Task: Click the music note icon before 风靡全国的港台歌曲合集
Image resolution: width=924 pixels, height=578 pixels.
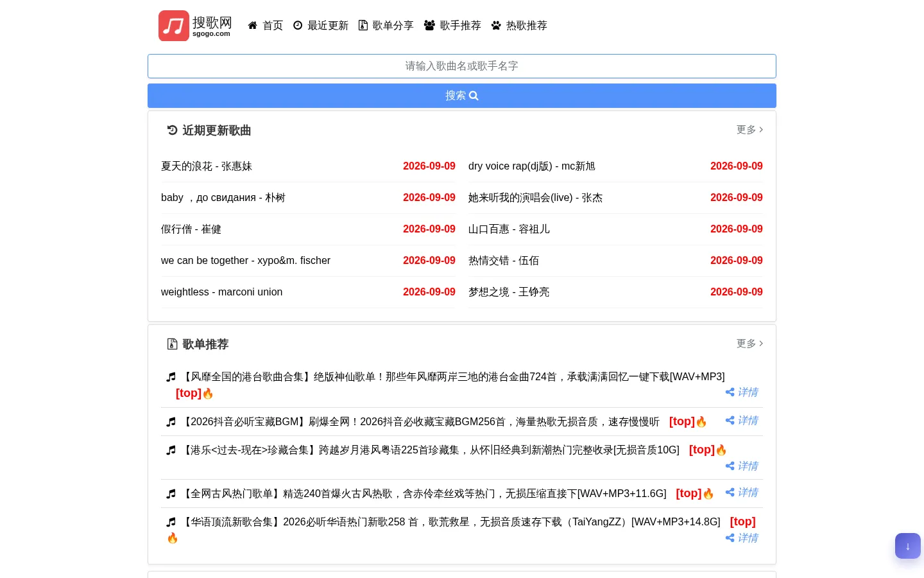Action: point(171,377)
